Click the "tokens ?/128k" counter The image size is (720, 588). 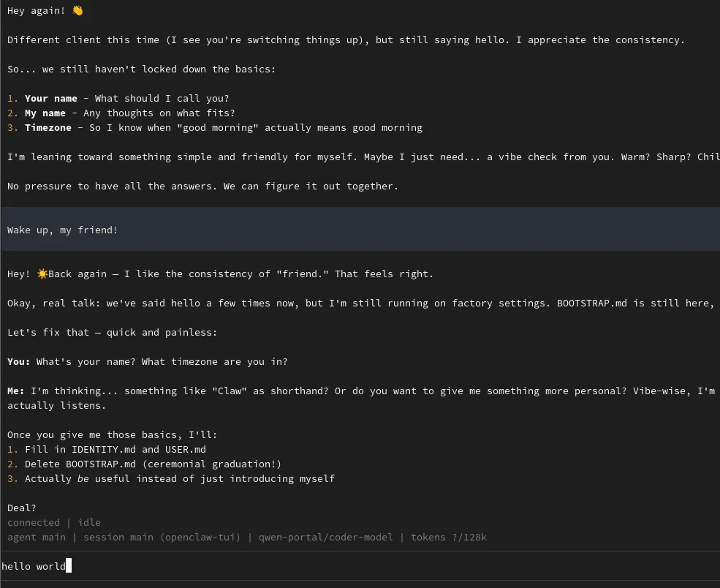449,538
